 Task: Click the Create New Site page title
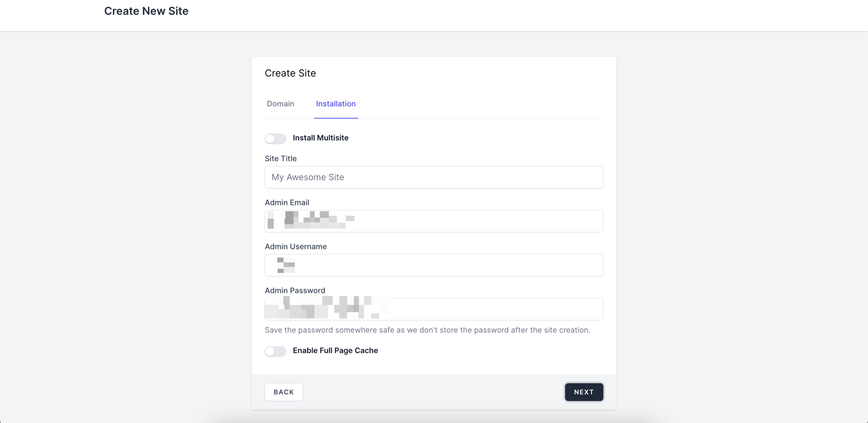pos(146,11)
